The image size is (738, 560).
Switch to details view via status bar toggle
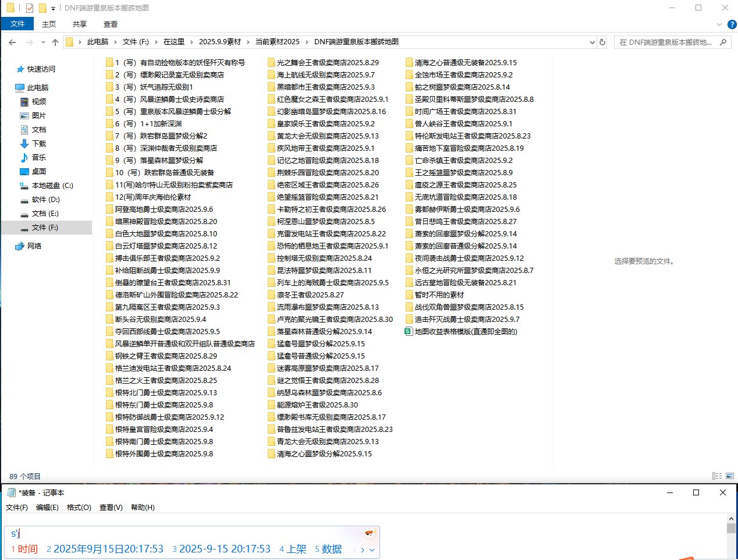(x=717, y=476)
